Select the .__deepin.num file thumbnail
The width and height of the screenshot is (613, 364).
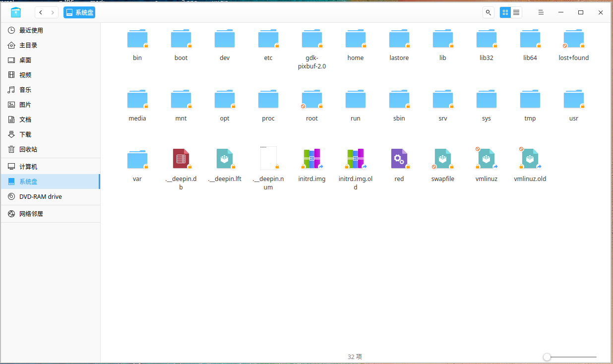(268, 159)
